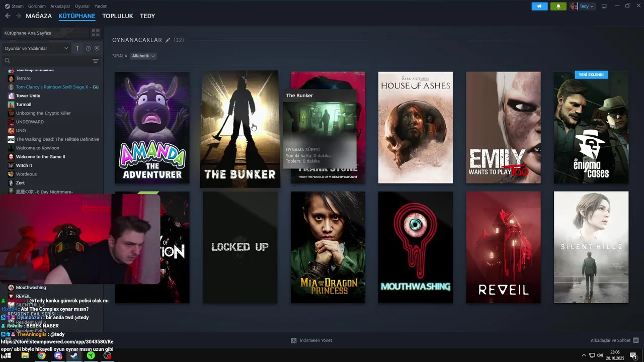Filter by ready to play icon
The image size is (644, 362).
coord(97,48)
